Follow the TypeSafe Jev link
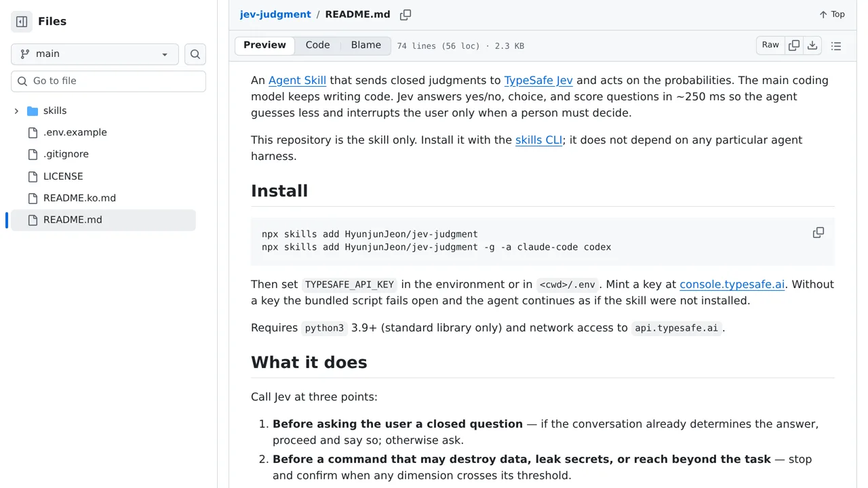 tap(538, 80)
